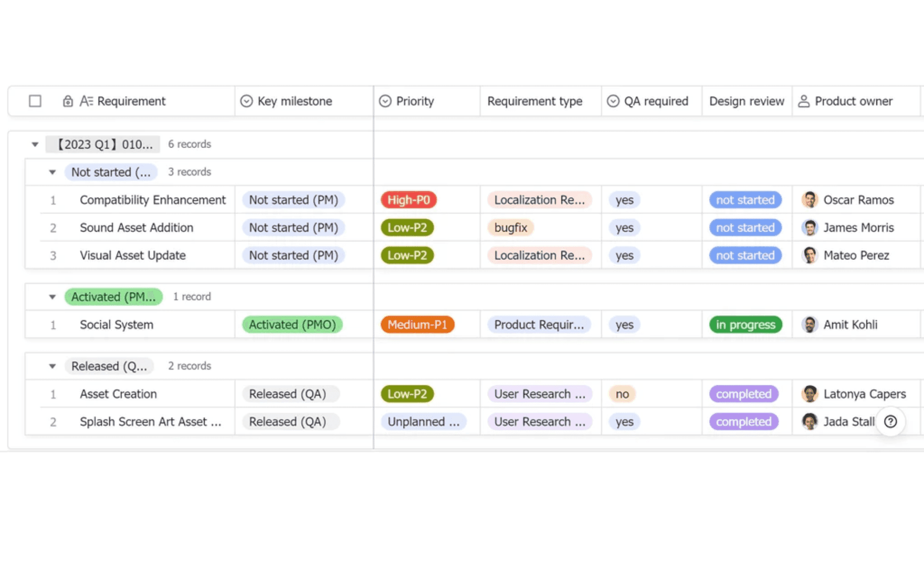924x580 pixels.
Task: Collapse the Released (Q...) subgroup
Action: tap(52, 366)
